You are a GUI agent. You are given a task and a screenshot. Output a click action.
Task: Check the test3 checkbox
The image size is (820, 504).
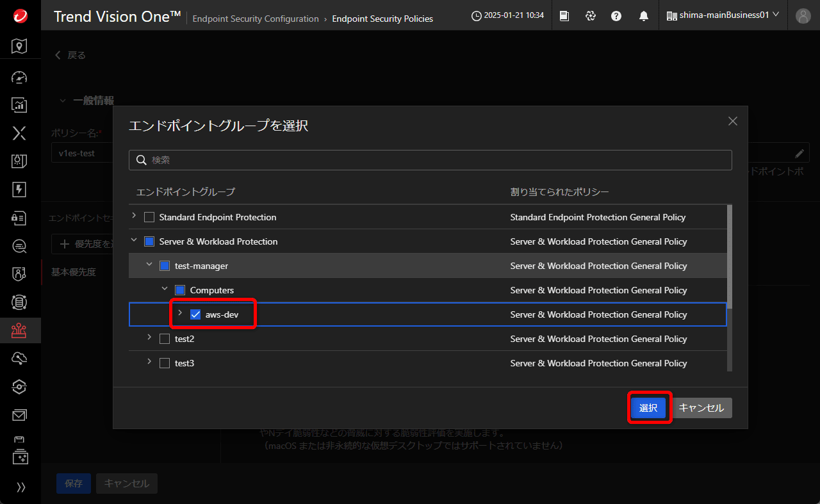(x=165, y=363)
